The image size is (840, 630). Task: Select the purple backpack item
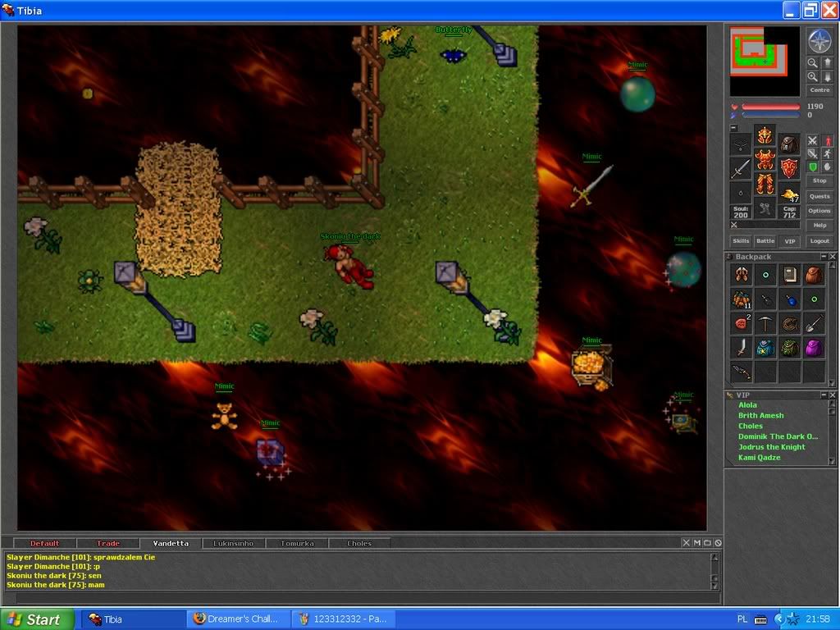[814, 348]
